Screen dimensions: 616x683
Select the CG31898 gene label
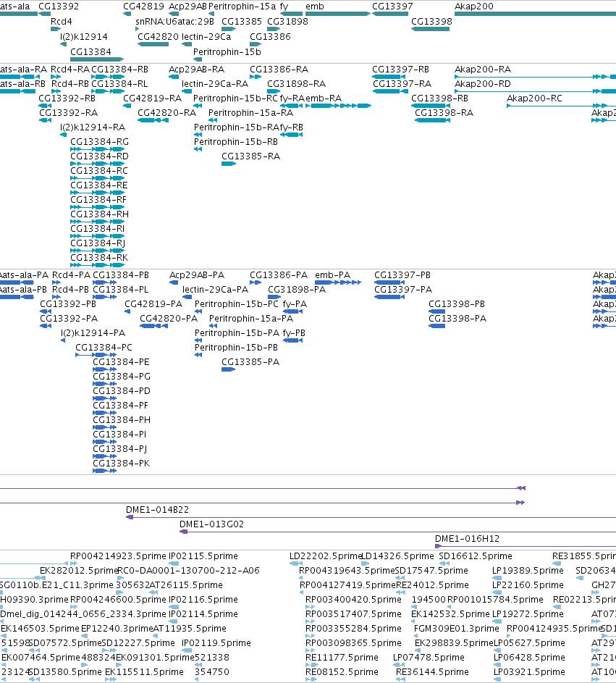point(288,22)
